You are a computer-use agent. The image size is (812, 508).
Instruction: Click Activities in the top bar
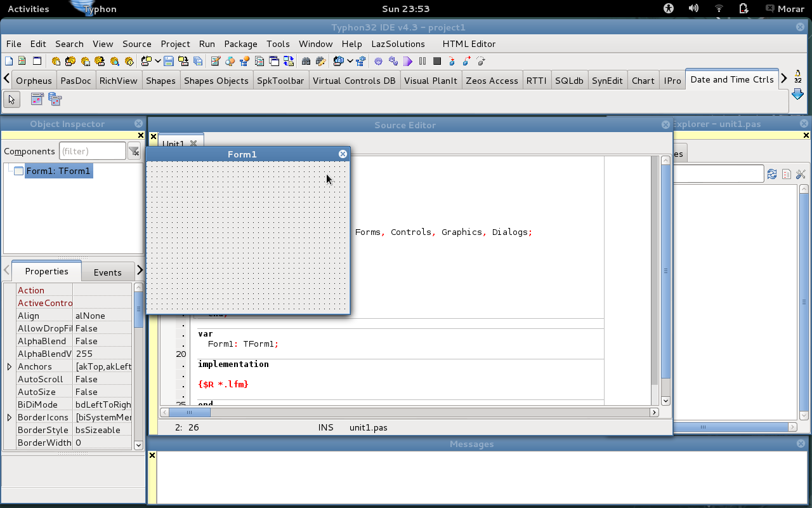tap(28, 9)
